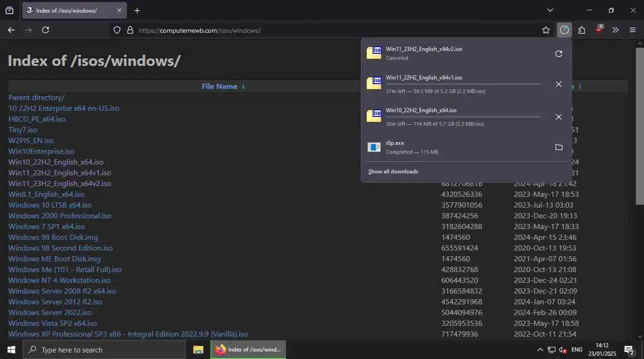Open the Firefox View icon

[x=9, y=10]
